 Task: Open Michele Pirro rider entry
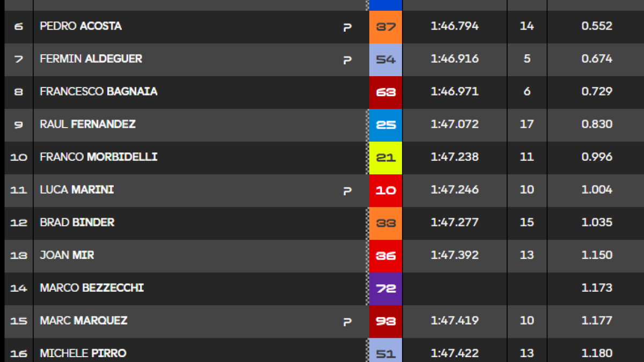(83, 353)
